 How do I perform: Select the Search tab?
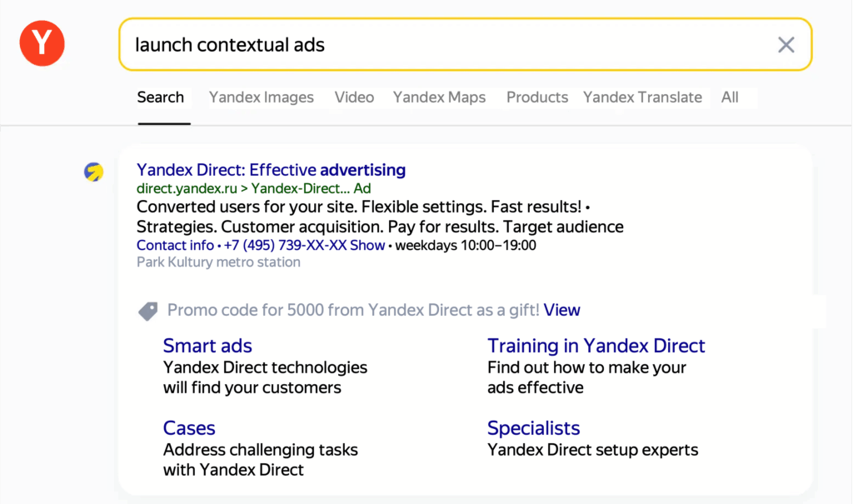click(x=161, y=97)
